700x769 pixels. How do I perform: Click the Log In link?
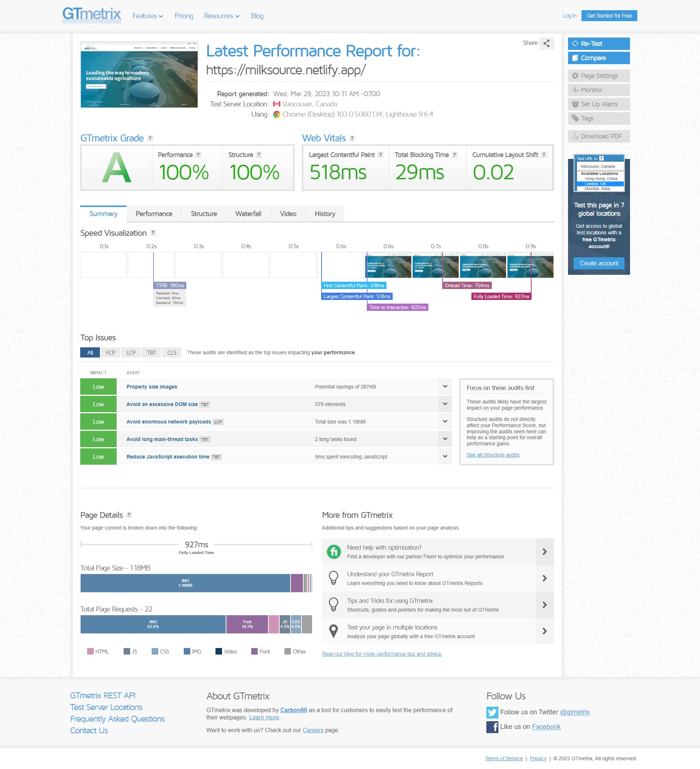[x=569, y=16]
